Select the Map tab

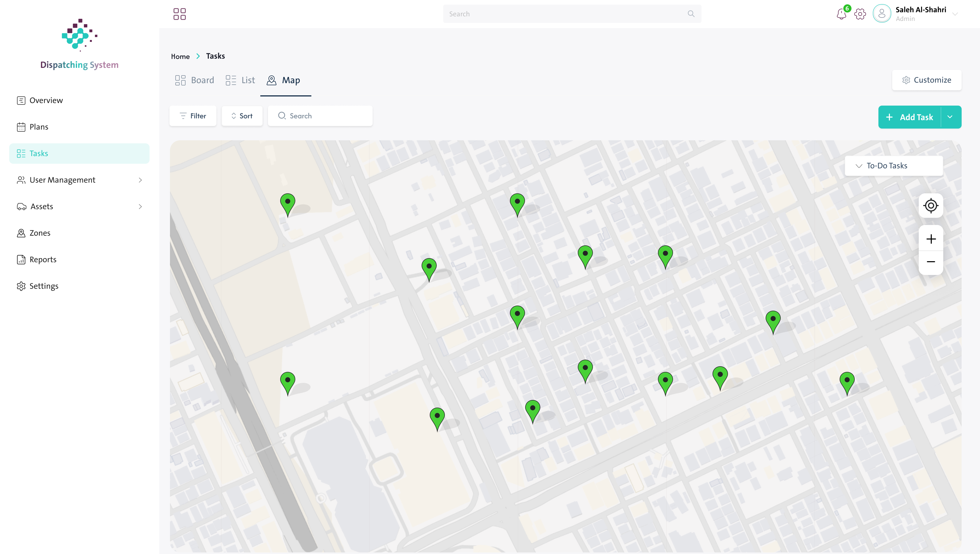pyautogui.click(x=284, y=80)
